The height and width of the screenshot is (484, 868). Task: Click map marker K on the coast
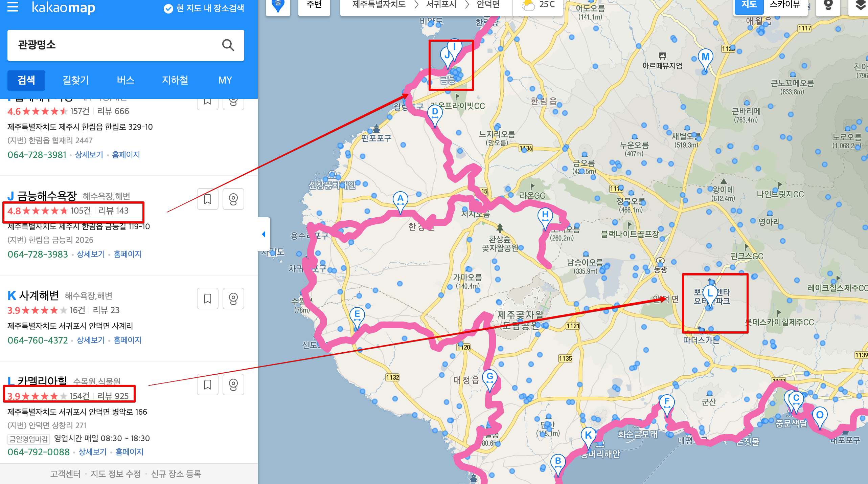tap(588, 436)
